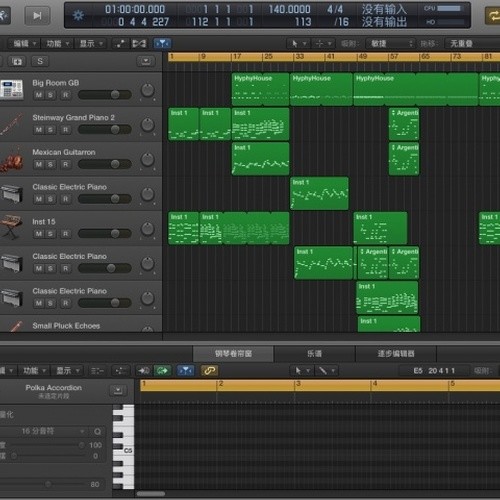Open the tracks secondary crosshair tool menu
The image size is (500, 500).
tap(323, 44)
